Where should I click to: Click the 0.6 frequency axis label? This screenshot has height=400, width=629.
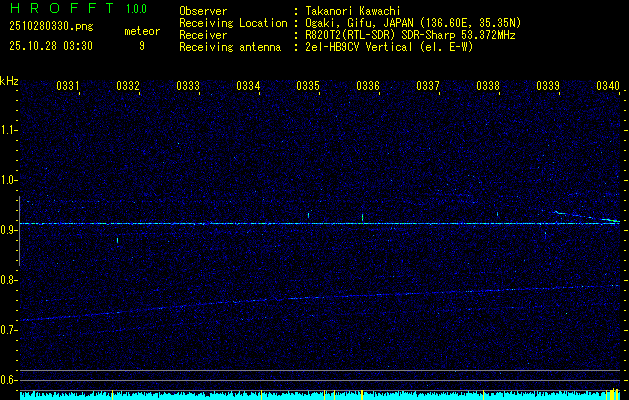point(9,379)
